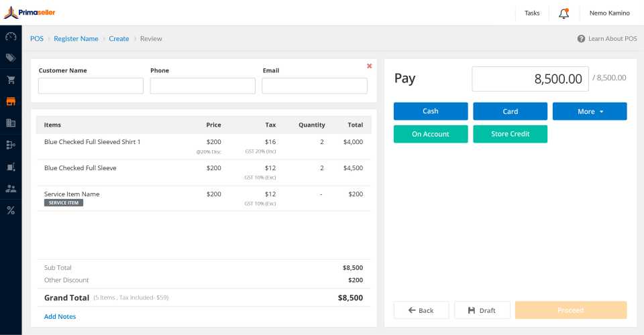Click Add Notes link
This screenshot has height=335, width=644.
(x=60, y=316)
